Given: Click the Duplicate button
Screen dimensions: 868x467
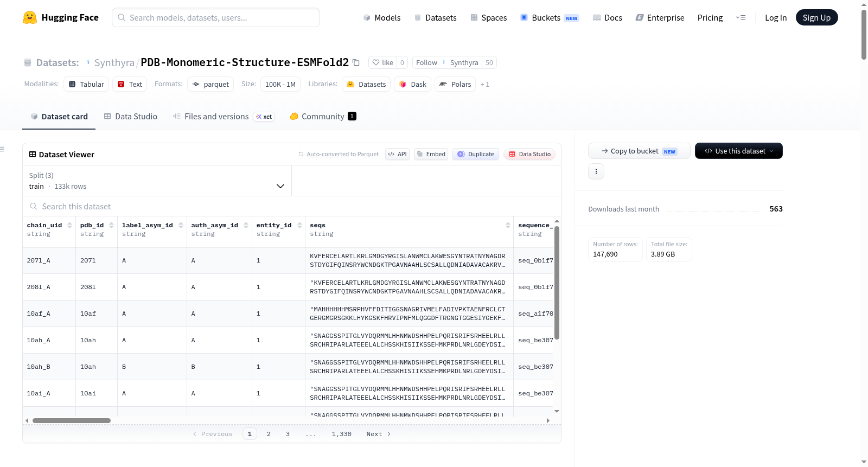Looking at the screenshot, I should [476, 154].
